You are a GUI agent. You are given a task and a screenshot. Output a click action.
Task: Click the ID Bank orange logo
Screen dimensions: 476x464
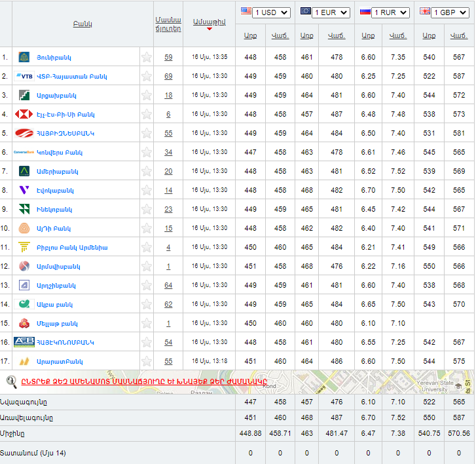click(24, 228)
